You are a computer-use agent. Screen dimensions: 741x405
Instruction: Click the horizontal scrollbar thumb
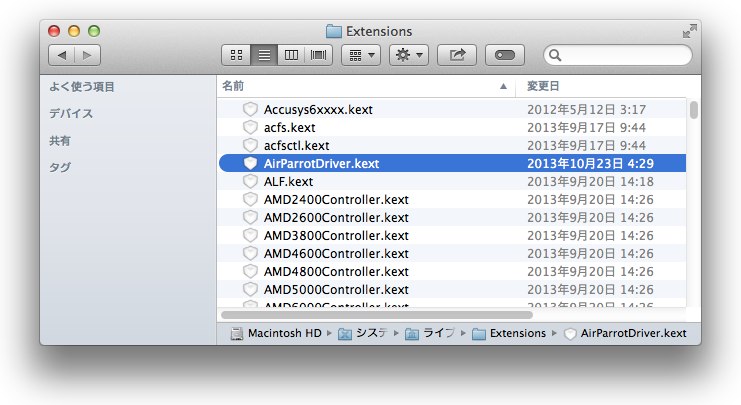(x=377, y=315)
